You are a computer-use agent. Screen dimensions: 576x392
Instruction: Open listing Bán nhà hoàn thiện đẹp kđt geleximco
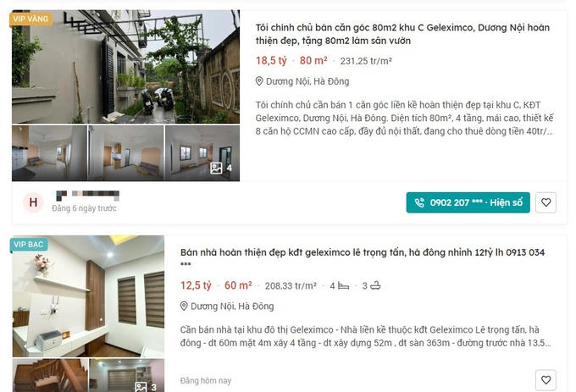(x=363, y=257)
